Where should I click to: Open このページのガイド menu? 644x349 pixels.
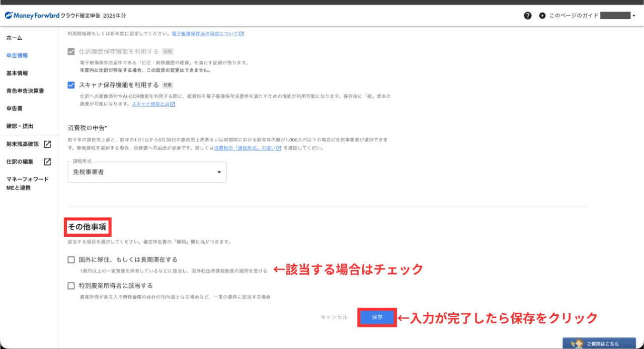[x=574, y=16]
